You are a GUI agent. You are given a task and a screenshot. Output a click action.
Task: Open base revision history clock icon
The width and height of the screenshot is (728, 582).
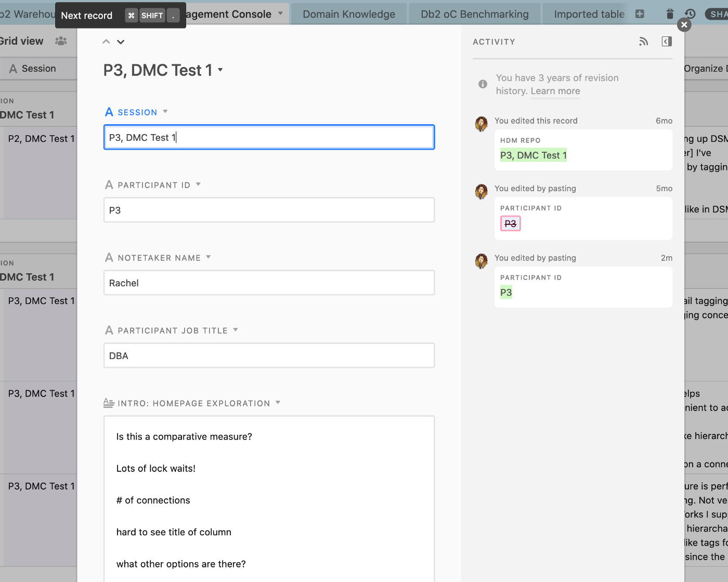(x=690, y=14)
